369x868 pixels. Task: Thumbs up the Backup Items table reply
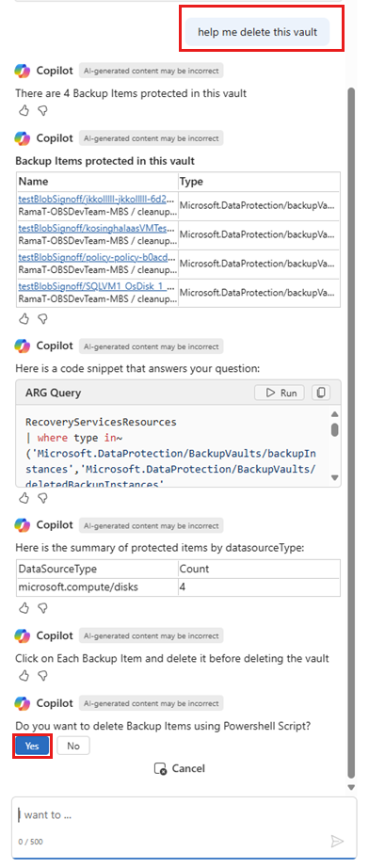tap(24, 318)
